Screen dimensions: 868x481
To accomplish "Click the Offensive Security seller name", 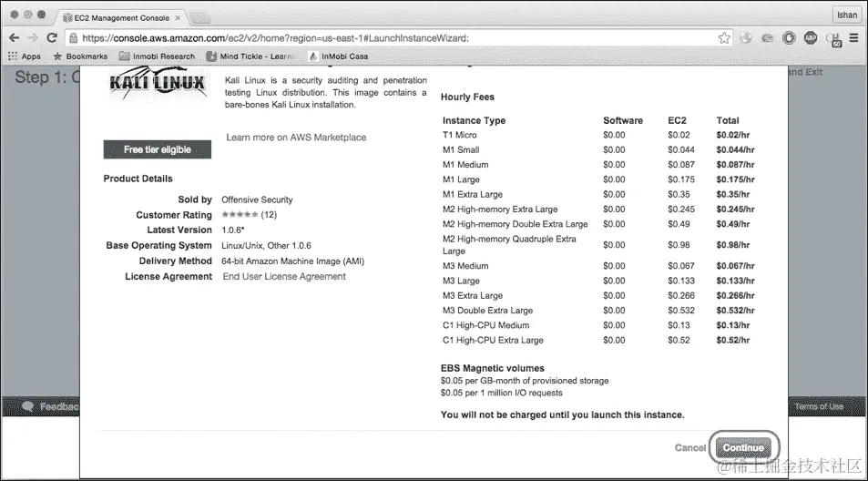I will click(257, 200).
